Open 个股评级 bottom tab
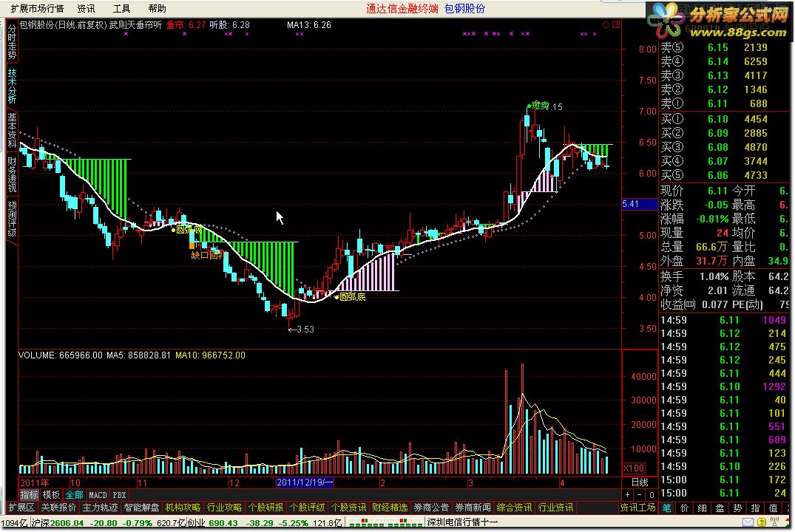This screenshot has height=532, width=795. [x=307, y=508]
